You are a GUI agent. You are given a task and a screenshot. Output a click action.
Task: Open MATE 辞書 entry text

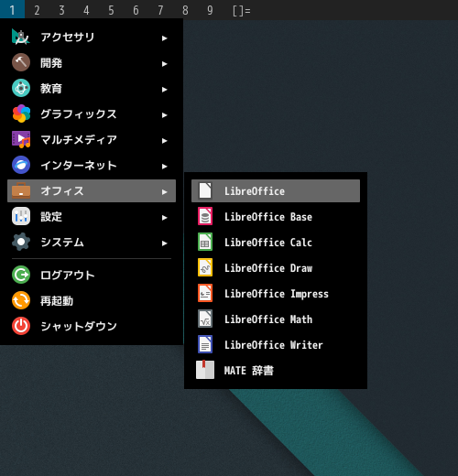(249, 371)
